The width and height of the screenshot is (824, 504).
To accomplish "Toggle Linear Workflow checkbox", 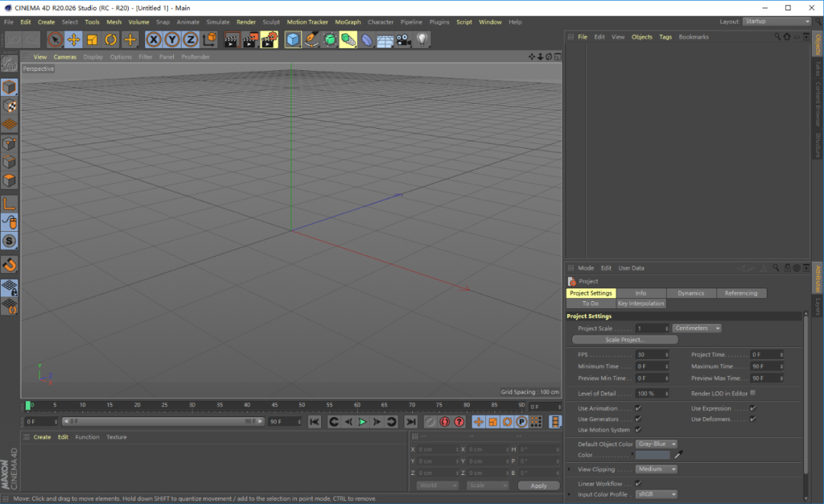I will [638, 483].
